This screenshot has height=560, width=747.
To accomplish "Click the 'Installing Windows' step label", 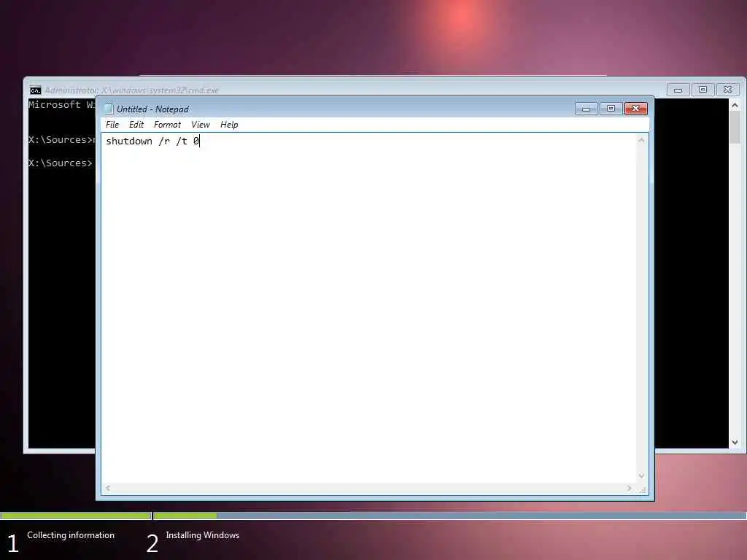I will (x=203, y=535).
